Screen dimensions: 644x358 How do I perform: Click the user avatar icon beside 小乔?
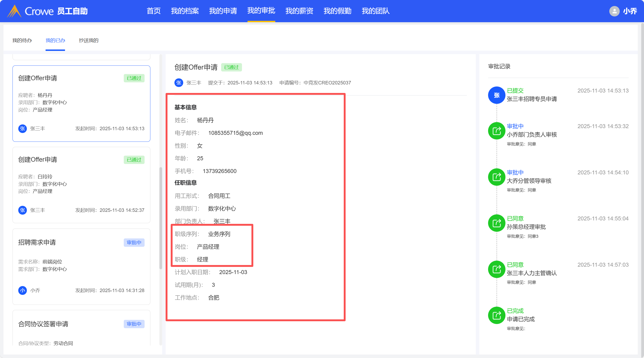(x=614, y=11)
